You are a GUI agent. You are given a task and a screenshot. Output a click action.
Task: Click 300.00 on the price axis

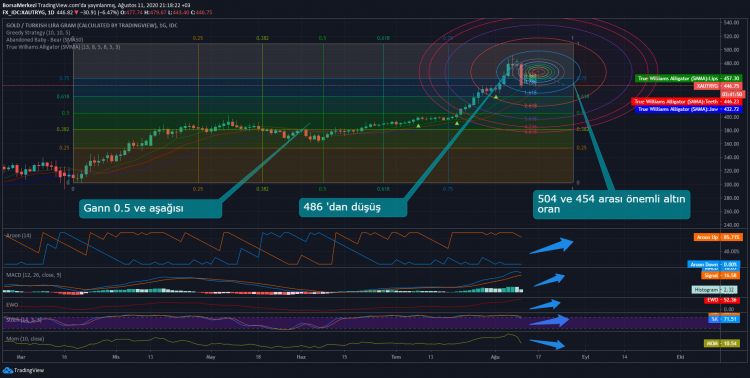[x=732, y=184]
